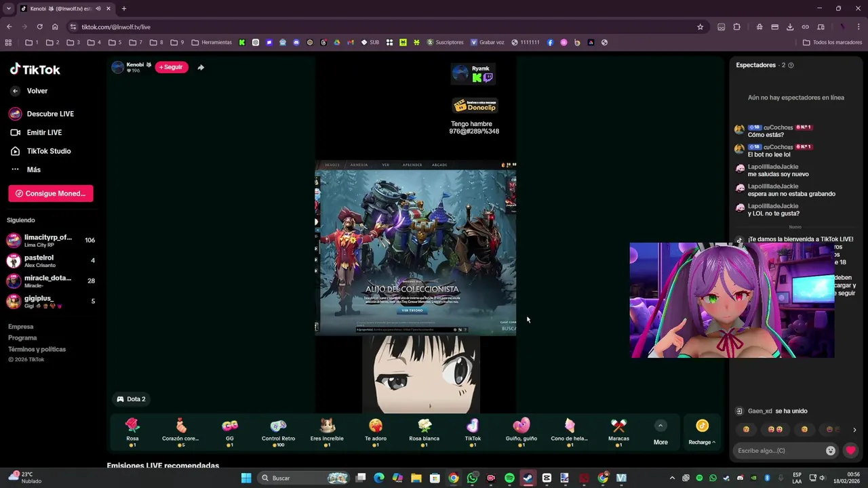Open Spotify from the taskbar
The width and height of the screenshot is (868, 488).
(x=509, y=478)
